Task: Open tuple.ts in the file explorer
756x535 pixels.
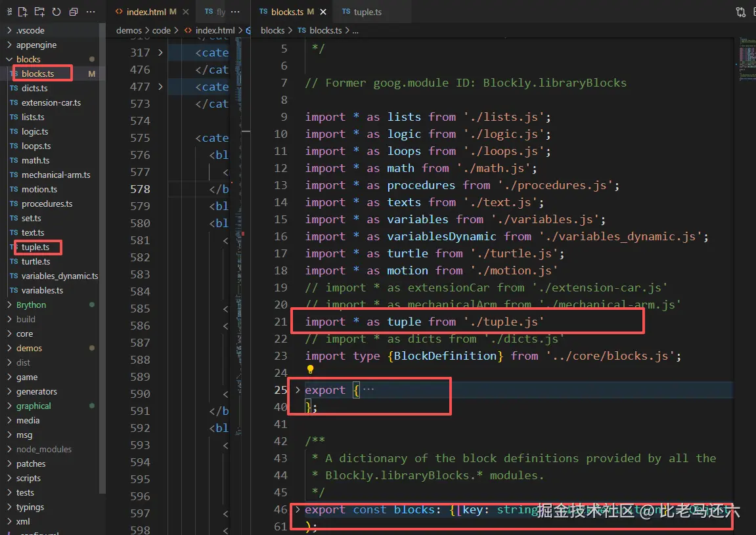Action: coord(35,247)
